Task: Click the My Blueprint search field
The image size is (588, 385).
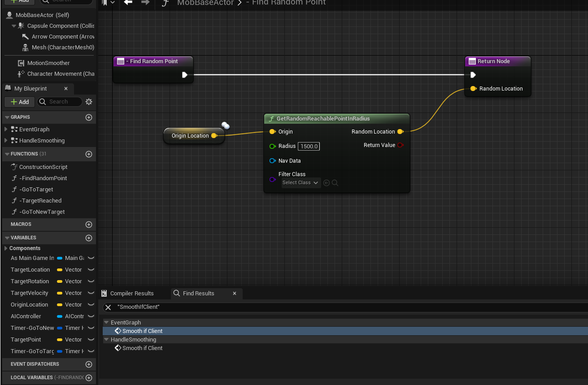Action: [60, 102]
